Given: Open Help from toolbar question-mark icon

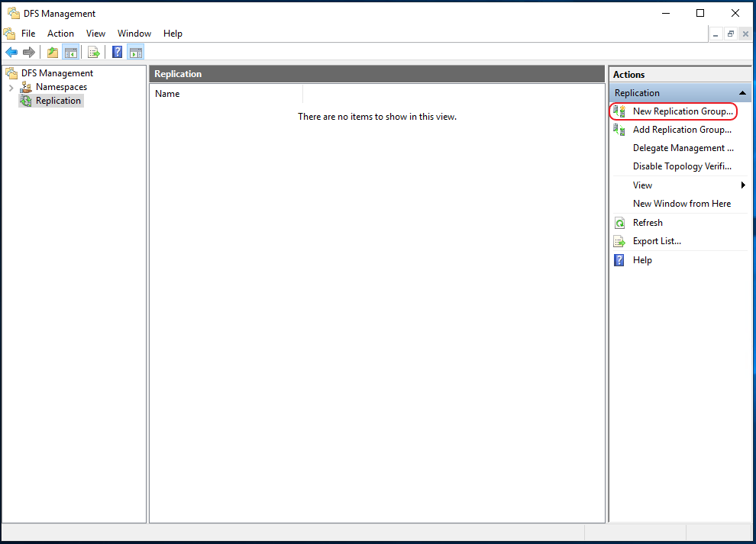Looking at the screenshot, I should [x=117, y=52].
